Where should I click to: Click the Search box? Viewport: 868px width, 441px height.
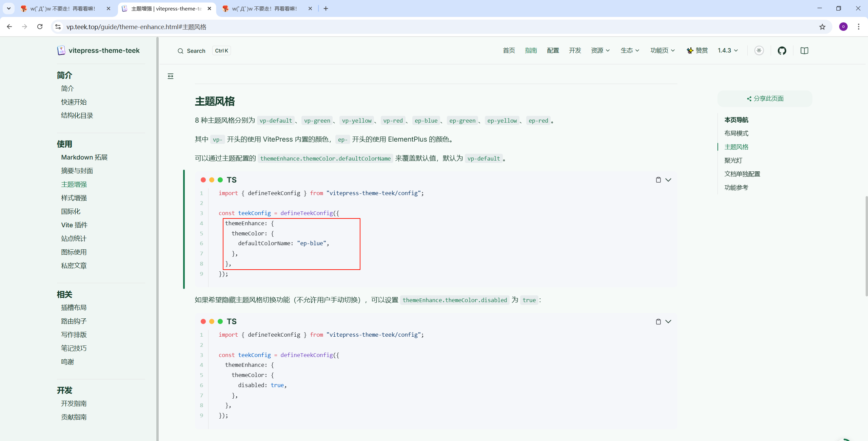pos(204,51)
